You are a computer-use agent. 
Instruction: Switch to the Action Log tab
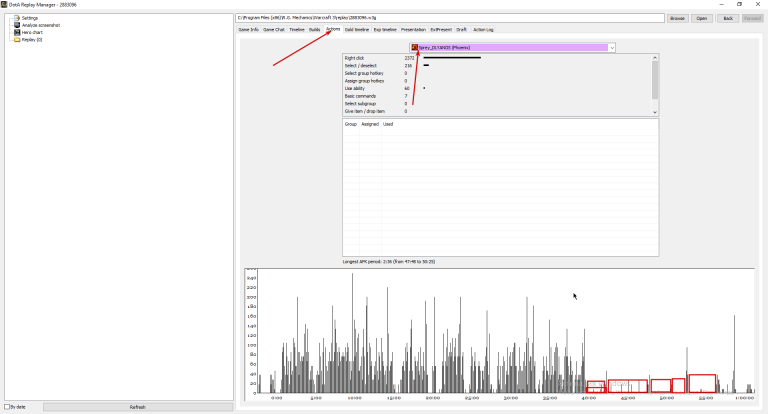click(483, 30)
